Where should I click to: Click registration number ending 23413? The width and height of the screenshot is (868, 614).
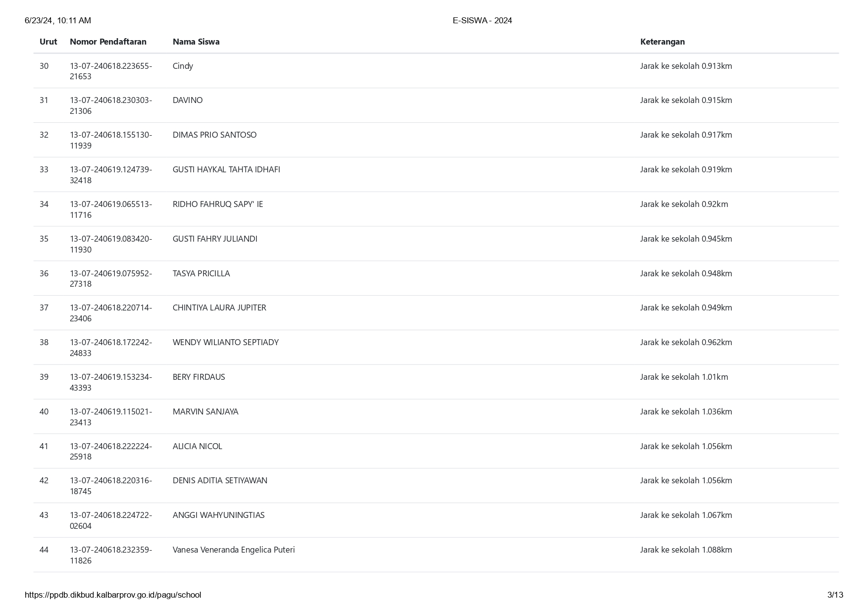point(111,417)
